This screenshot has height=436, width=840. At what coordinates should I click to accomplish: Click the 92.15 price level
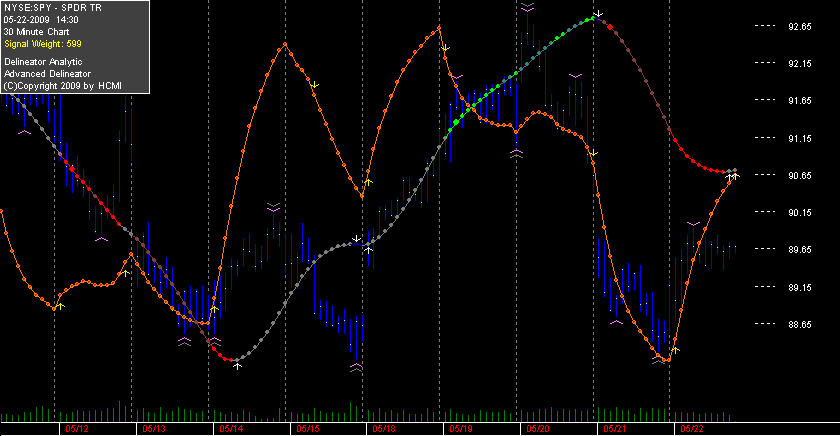(799, 64)
